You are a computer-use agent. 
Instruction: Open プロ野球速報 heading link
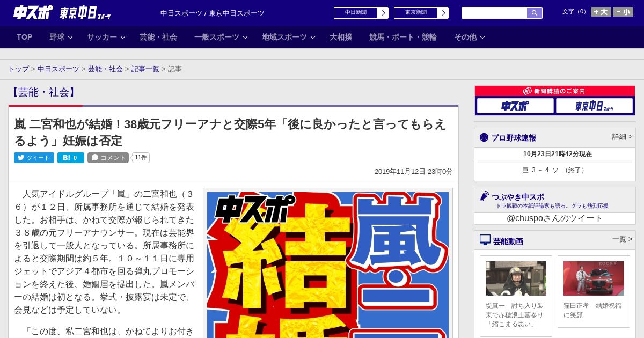(x=514, y=138)
